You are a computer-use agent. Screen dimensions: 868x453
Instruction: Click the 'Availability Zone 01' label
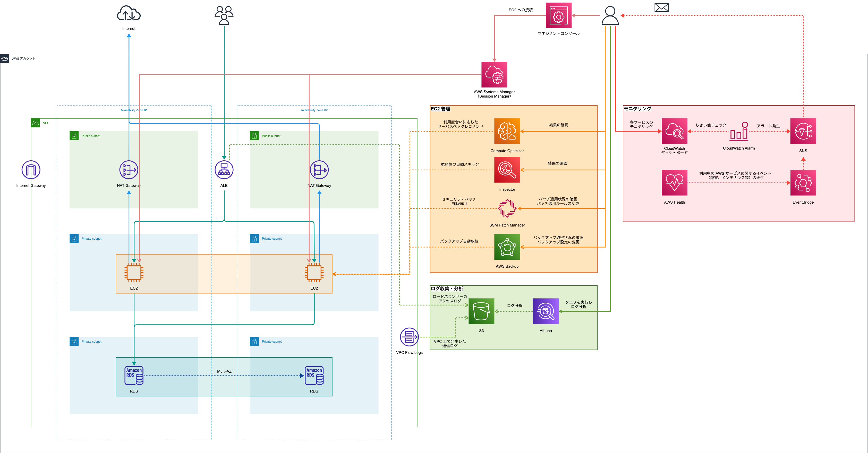point(134,110)
